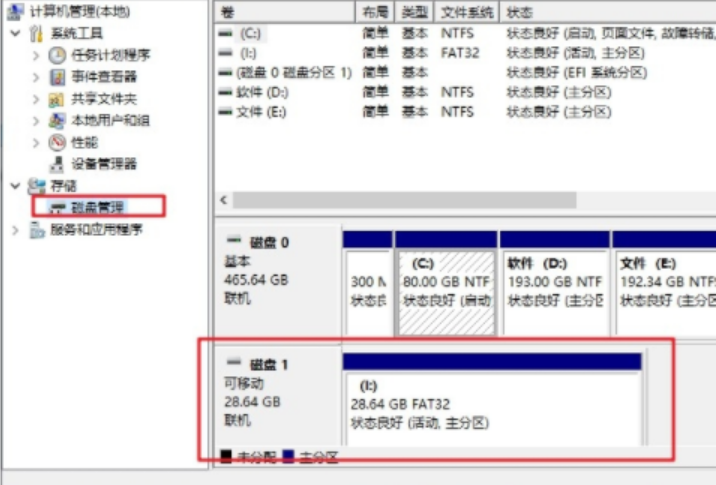Viewport: 716px width, 485px height.
Task: Click the 共享文件夹 icon
Action: (x=57, y=99)
